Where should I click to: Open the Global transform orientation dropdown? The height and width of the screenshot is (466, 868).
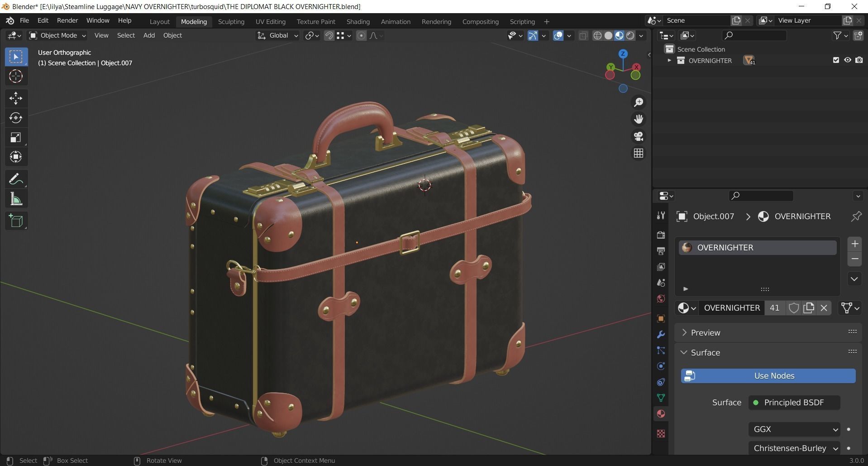(278, 35)
